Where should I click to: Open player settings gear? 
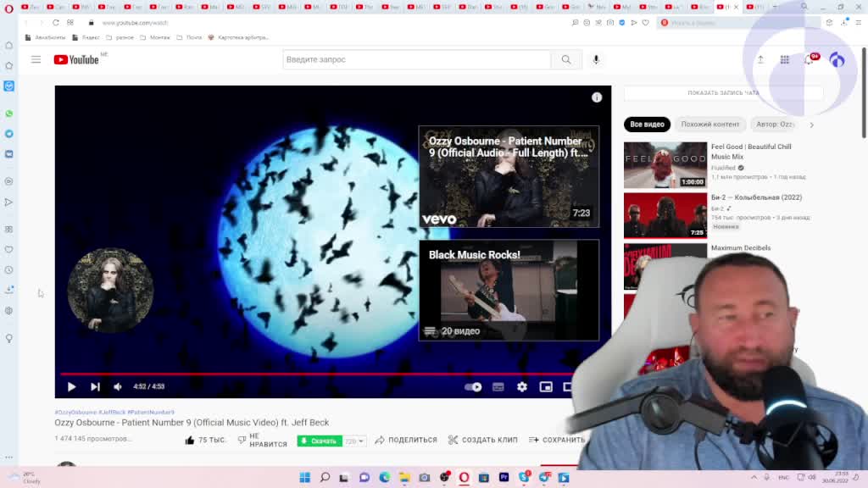[522, 386]
